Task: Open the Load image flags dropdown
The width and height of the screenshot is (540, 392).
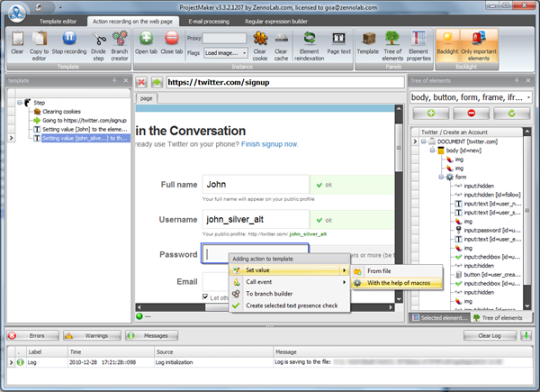Action: point(226,53)
